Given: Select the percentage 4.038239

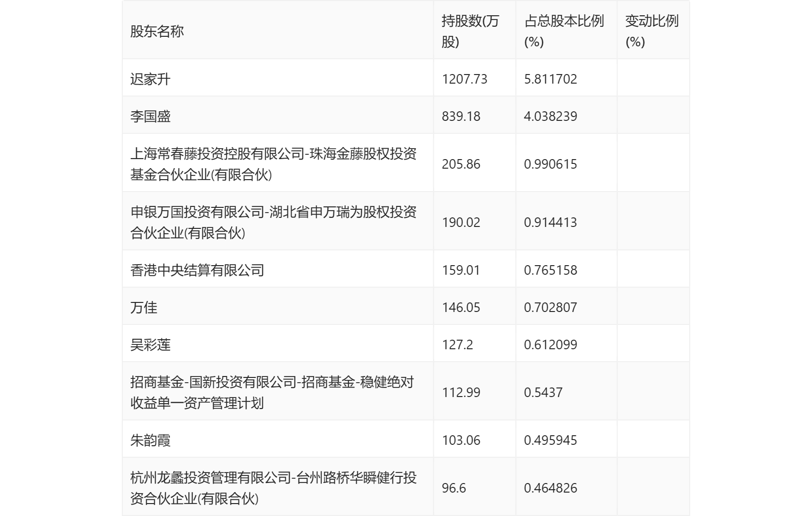Looking at the screenshot, I should point(551,116).
